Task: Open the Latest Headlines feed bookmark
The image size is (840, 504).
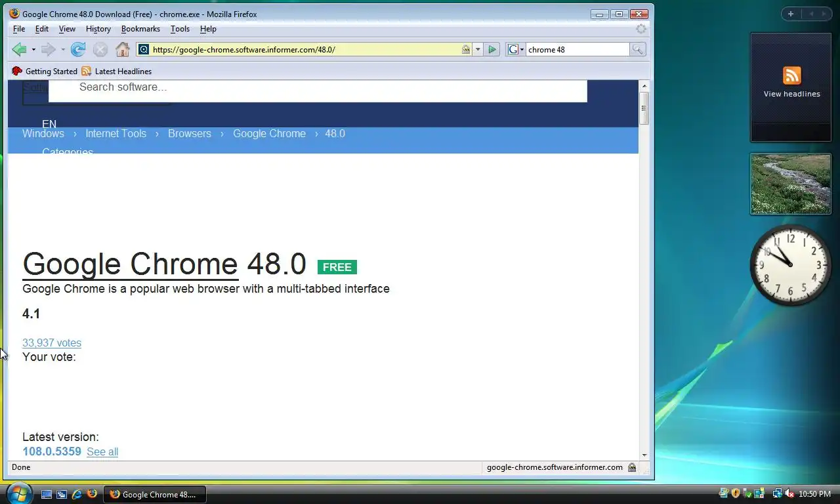Action: (116, 71)
